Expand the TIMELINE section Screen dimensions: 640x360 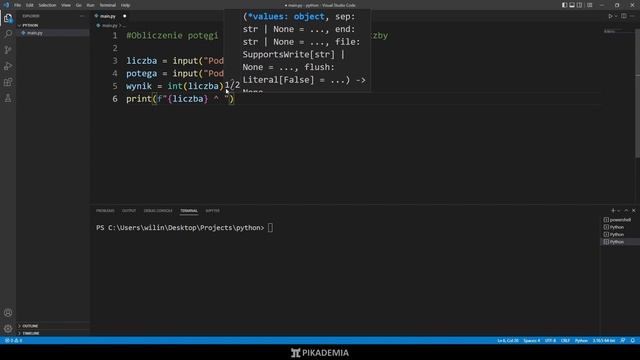pos(31,333)
